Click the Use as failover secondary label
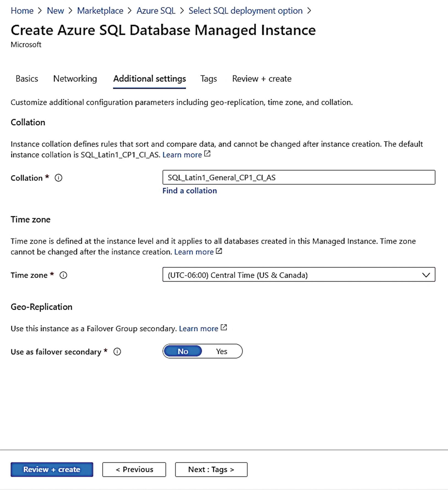 point(56,352)
